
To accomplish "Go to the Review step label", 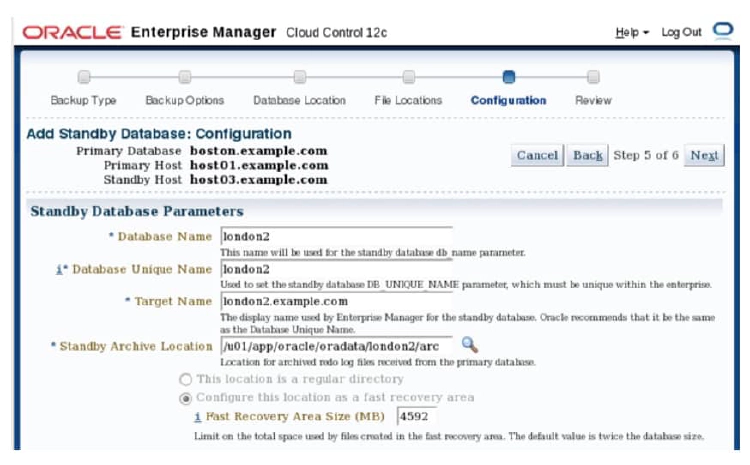I will coord(593,100).
